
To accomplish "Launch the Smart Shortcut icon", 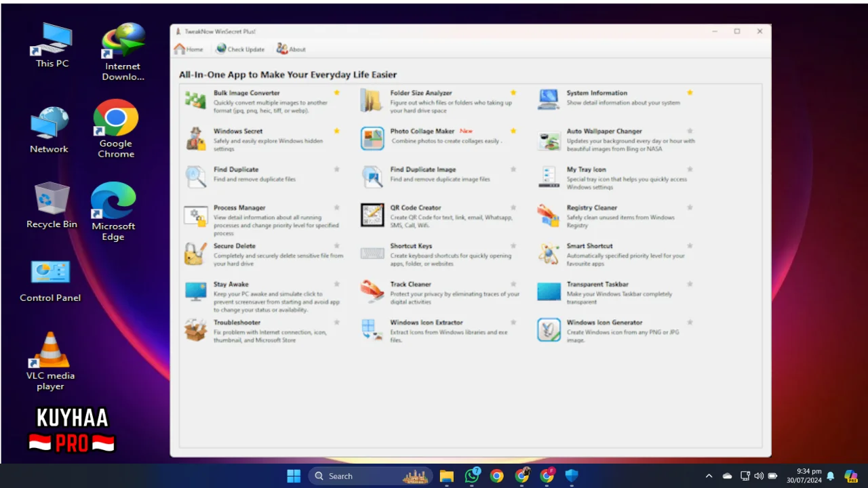I will [x=549, y=253].
